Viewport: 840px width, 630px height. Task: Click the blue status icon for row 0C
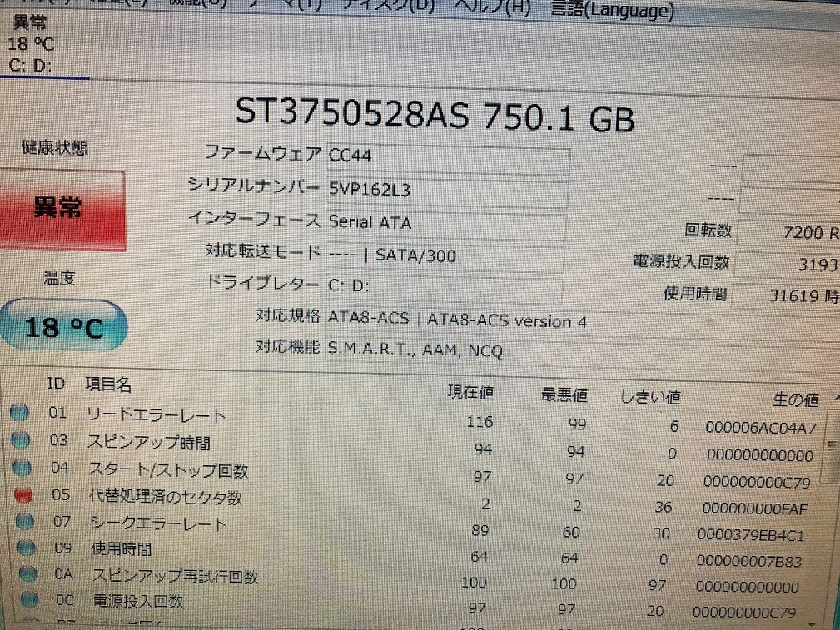pos(30,600)
